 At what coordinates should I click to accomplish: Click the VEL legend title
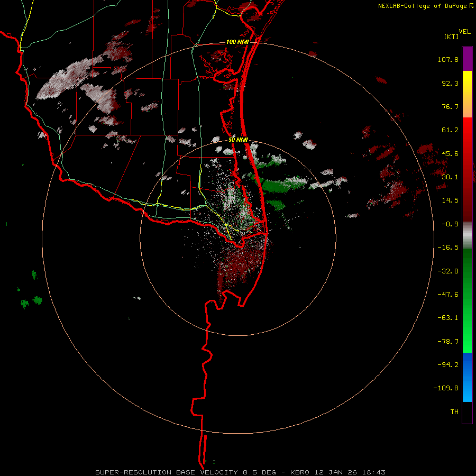coord(464,32)
